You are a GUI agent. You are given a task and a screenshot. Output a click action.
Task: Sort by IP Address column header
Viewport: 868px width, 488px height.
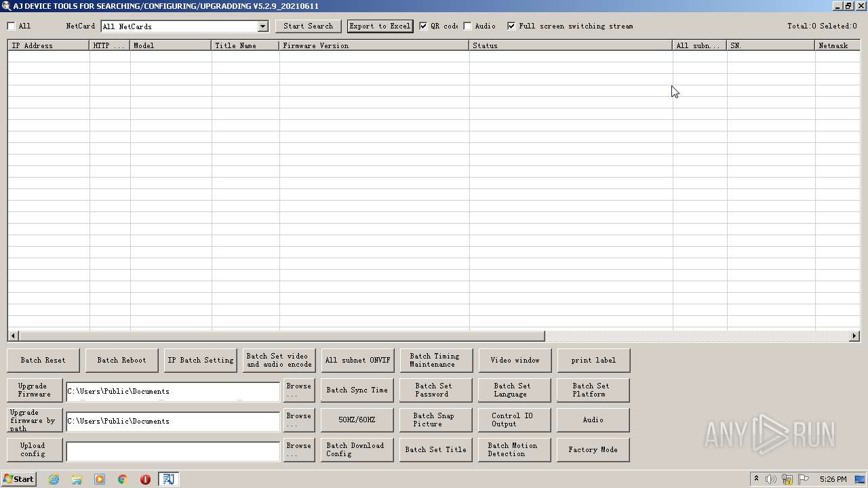pos(49,45)
